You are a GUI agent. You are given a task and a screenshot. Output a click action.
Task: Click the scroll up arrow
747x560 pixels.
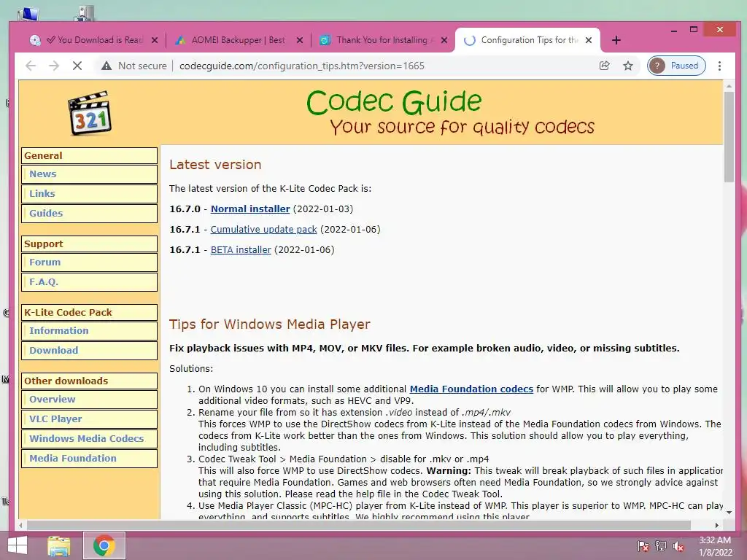tap(729, 86)
